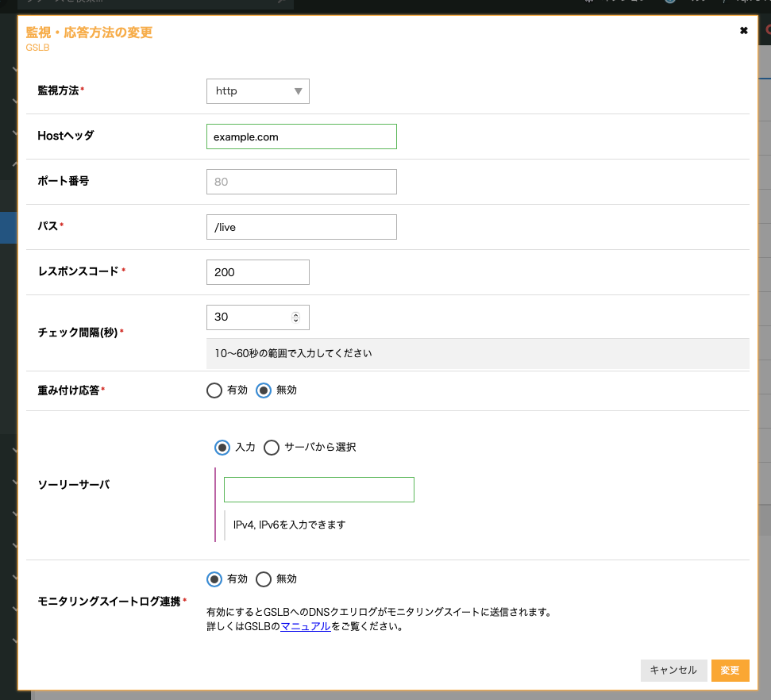
Task: Click the チェック間隔 number field
Action: tap(246, 317)
